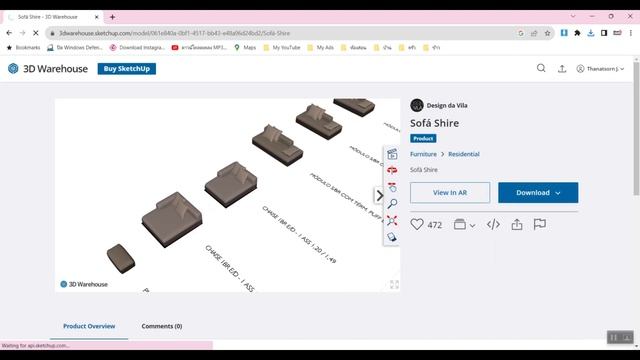Go back to the previous page
This screenshot has width=640, height=360.
pos(9,33)
